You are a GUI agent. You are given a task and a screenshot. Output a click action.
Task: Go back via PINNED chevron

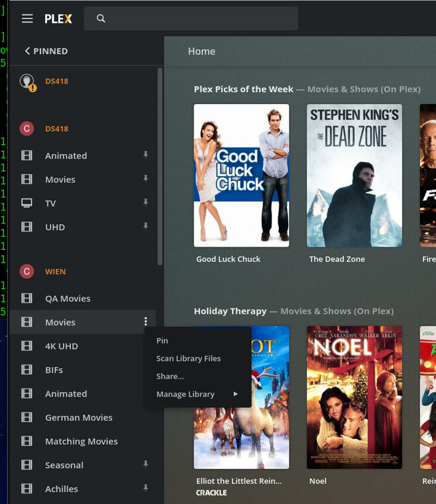pyautogui.click(x=46, y=51)
